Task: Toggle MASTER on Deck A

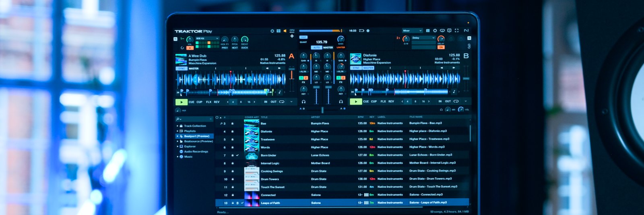Action: (194, 69)
